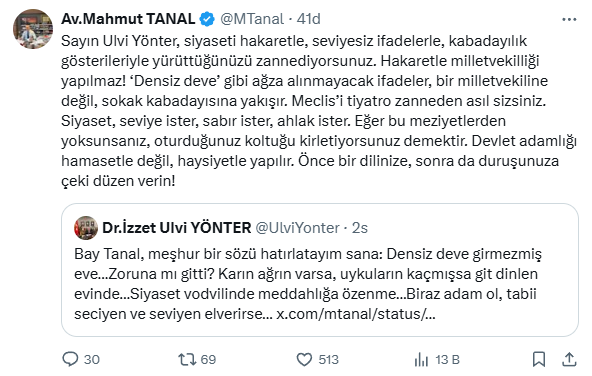The image size is (592, 376).
Task: Click the share upload icon
Action: [x=569, y=359]
